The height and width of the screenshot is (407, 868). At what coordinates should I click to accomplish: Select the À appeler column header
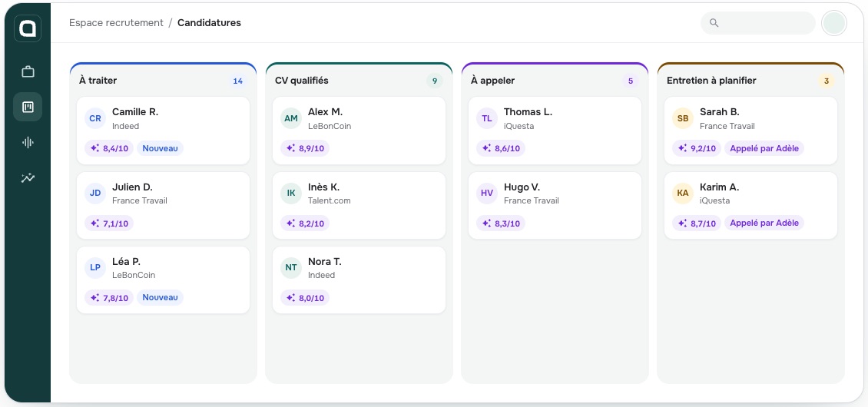492,81
